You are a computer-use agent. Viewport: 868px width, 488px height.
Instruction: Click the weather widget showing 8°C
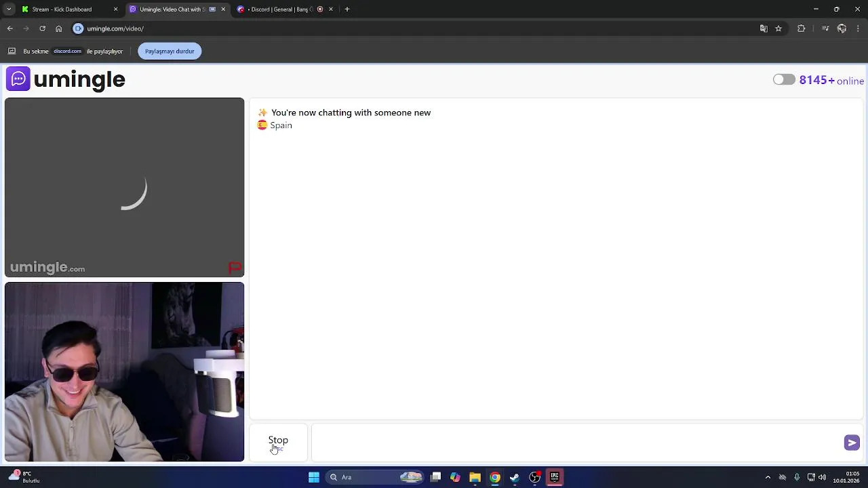point(24,477)
